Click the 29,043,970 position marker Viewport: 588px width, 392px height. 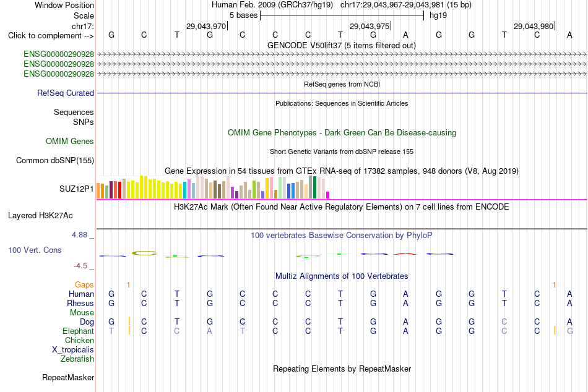click(x=206, y=26)
